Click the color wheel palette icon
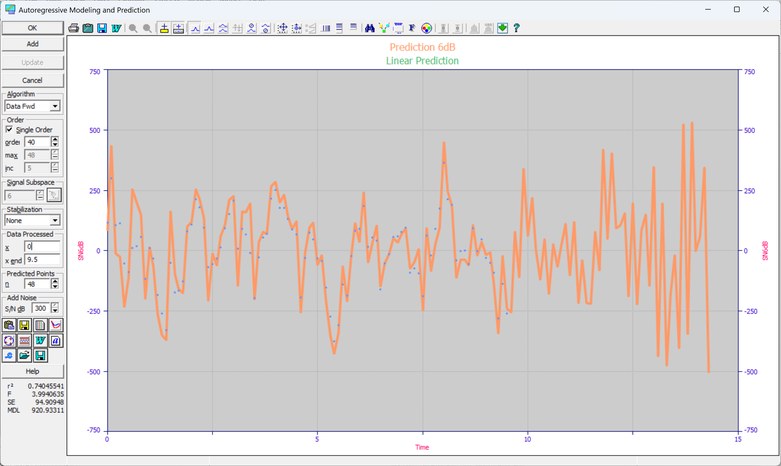This screenshot has height=466, width=781. pyautogui.click(x=426, y=28)
